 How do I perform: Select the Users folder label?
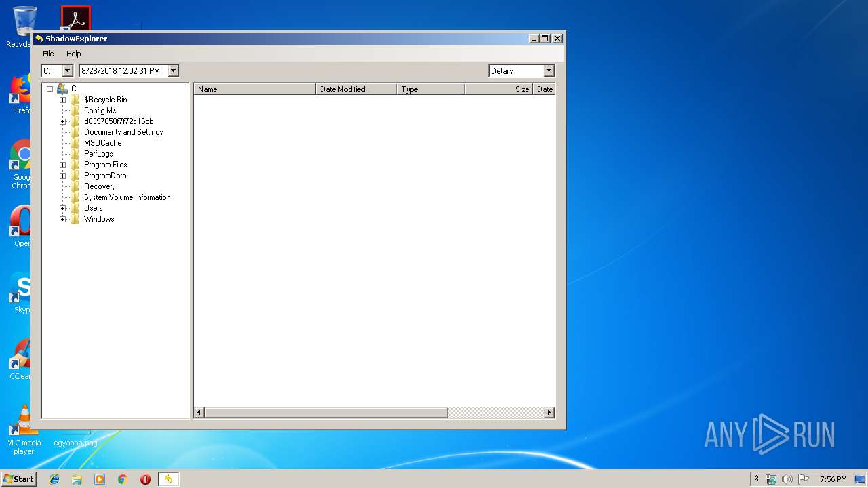93,208
